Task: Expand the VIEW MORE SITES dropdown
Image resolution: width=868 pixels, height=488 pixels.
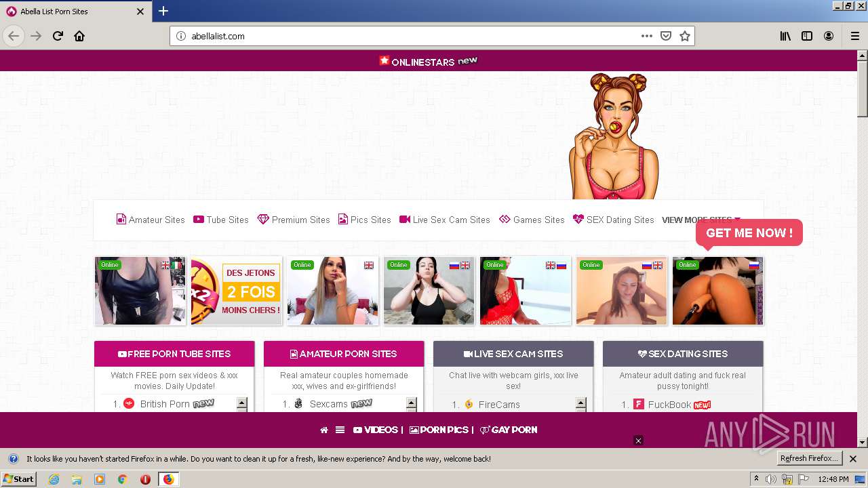Action: click(701, 220)
